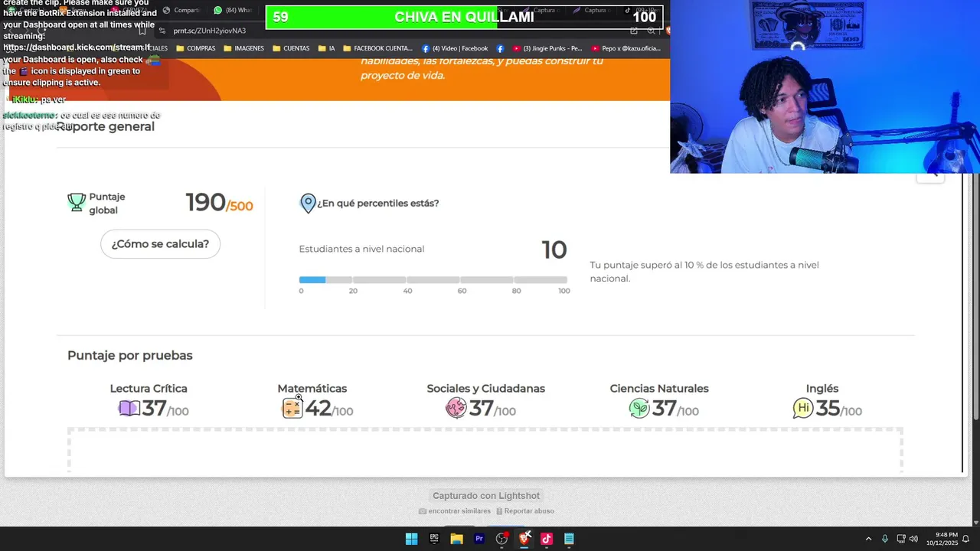
Task: Click the Matemáticas score '42'
Action: click(318, 409)
